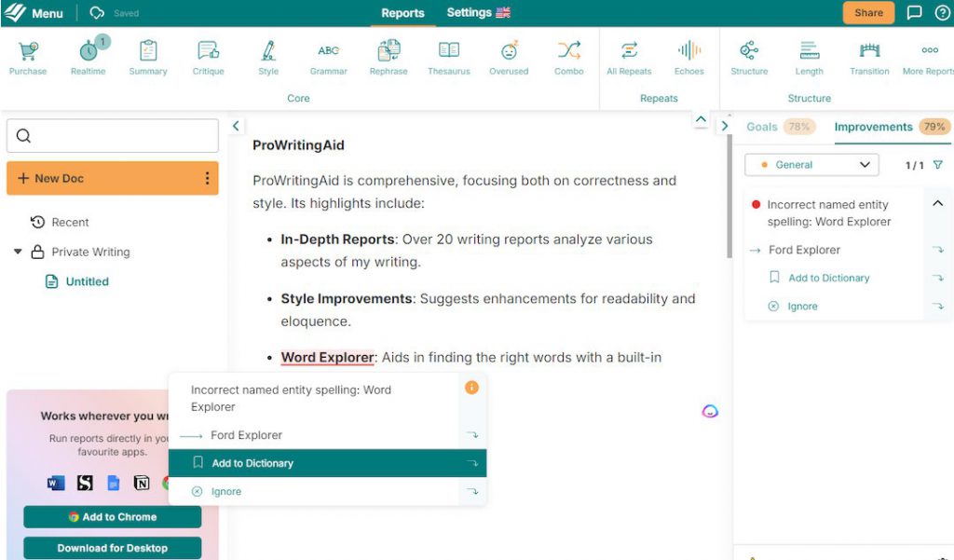Collapse the reports ribbon with up chevron
This screenshot has height=560, width=954.
click(701, 119)
